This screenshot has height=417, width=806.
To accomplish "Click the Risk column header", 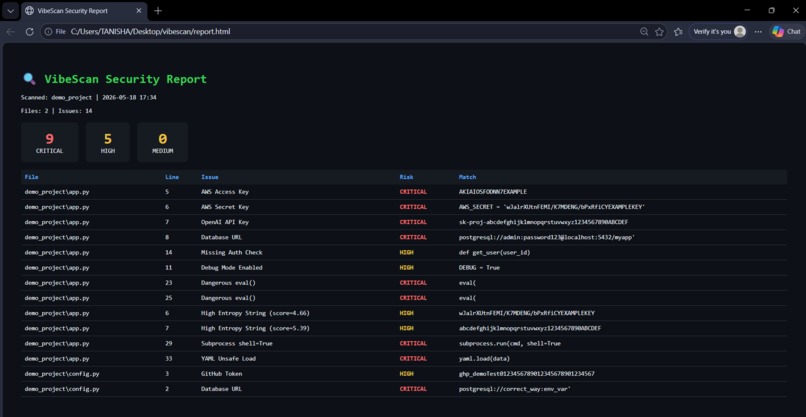I will 407,177.
